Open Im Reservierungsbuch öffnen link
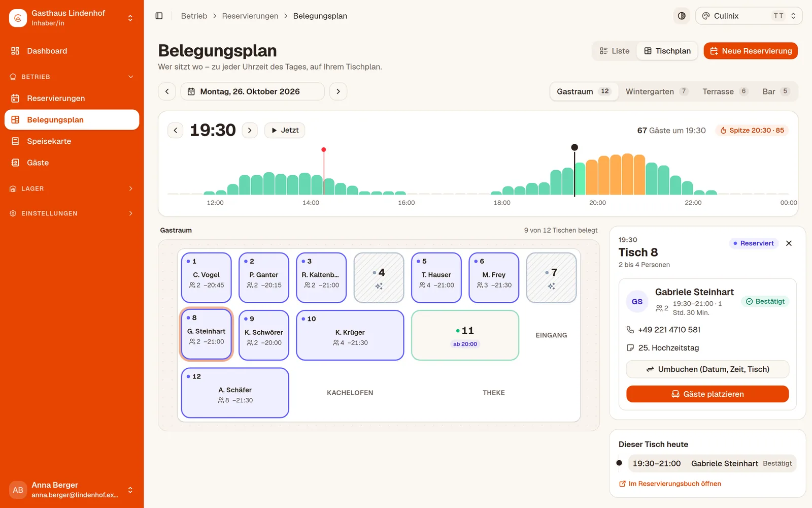 click(x=670, y=484)
